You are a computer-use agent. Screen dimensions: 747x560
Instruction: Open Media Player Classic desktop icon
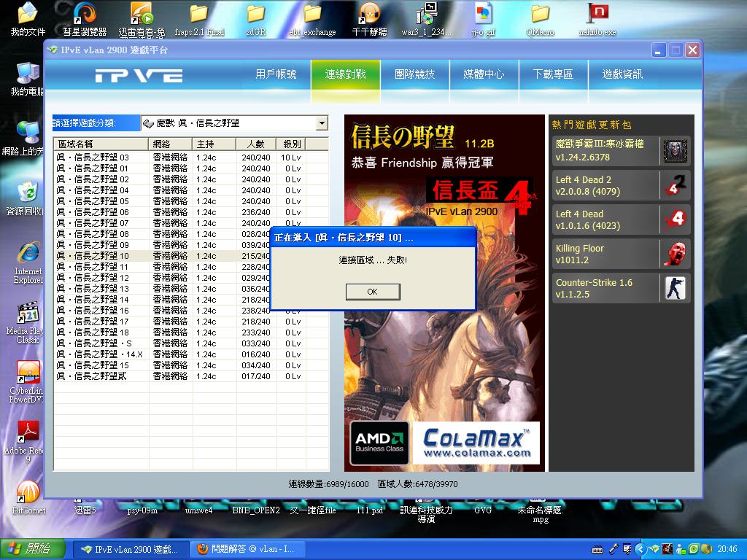tap(27, 322)
